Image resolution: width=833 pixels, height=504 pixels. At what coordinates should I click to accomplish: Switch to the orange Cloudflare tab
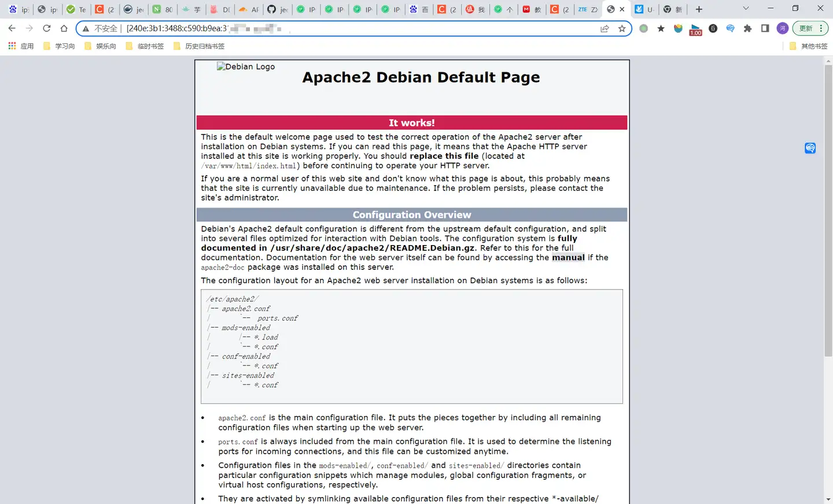(249, 9)
